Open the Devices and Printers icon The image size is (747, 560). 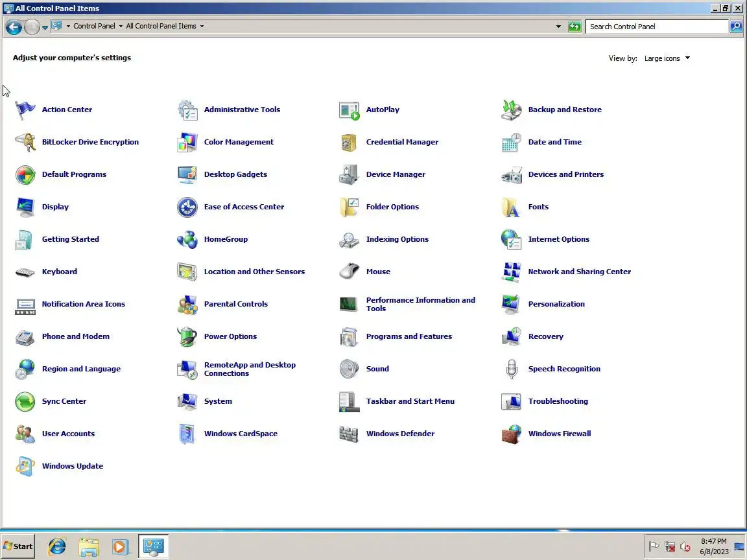512,175
